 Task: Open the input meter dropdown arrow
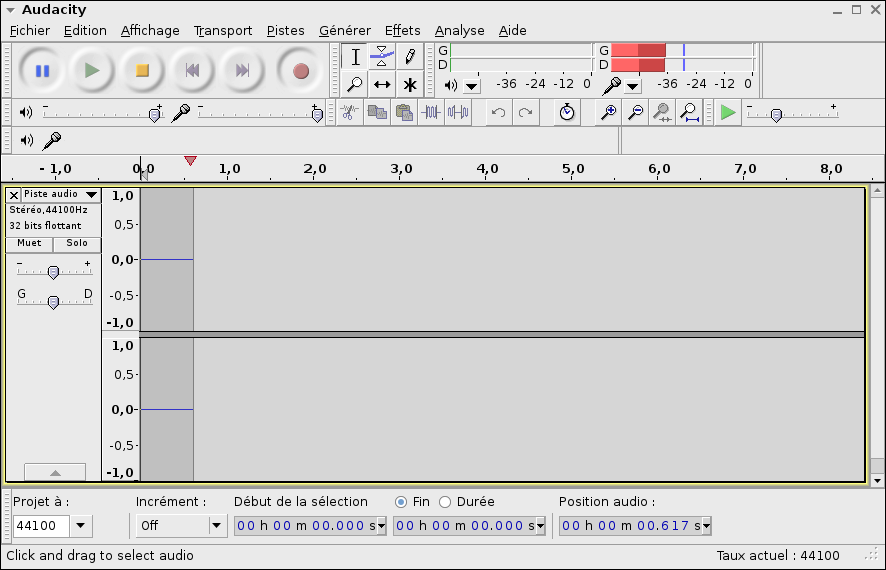click(632, 86)
